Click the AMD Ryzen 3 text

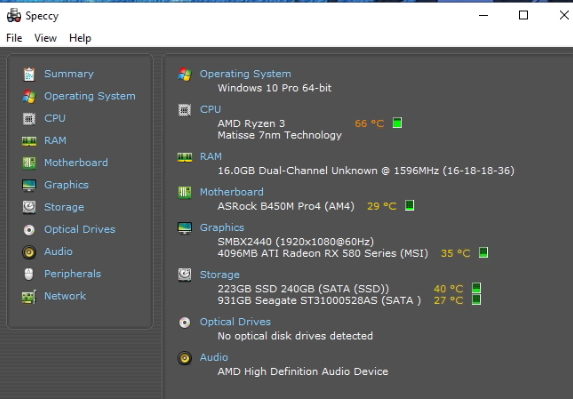[x=251, y=124]
